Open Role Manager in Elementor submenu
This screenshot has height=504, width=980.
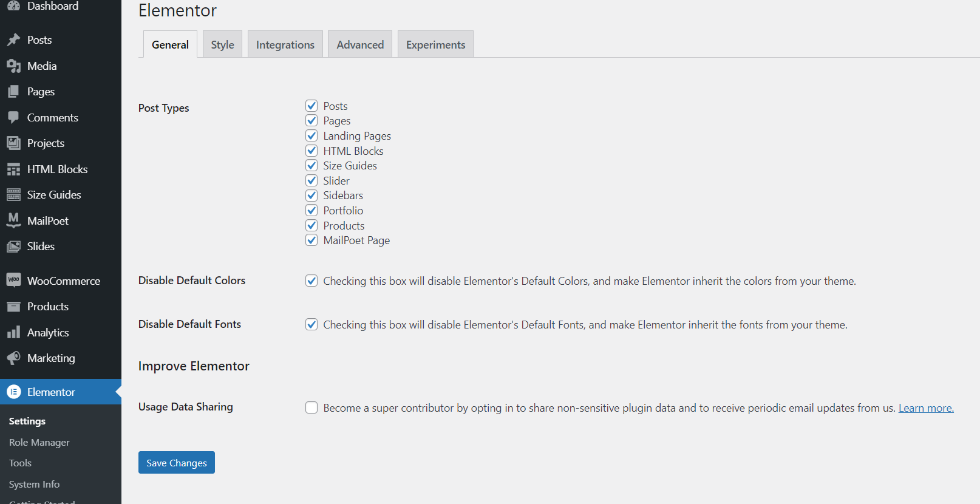click(39, 442)
